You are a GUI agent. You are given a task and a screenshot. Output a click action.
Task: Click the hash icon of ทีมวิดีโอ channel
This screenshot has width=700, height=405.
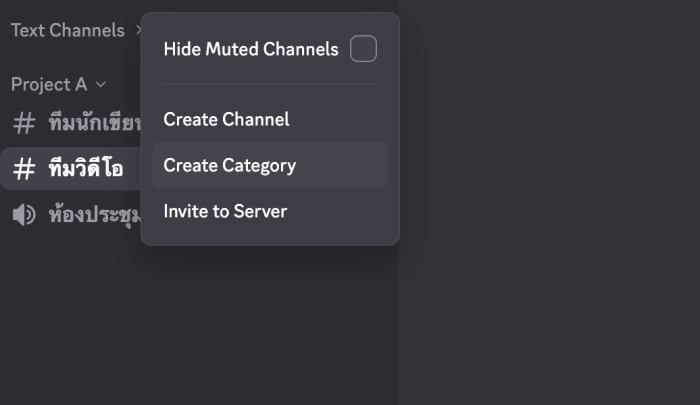tap(24, 169)
